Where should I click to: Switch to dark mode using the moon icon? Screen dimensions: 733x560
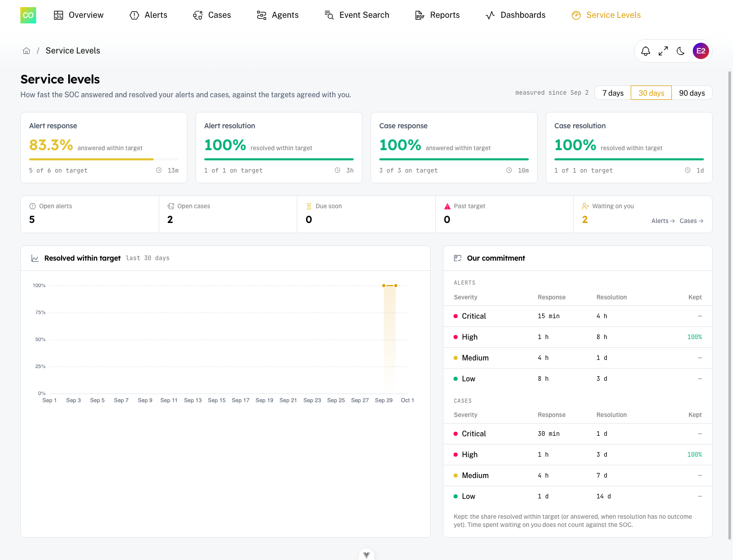[681, 51]
